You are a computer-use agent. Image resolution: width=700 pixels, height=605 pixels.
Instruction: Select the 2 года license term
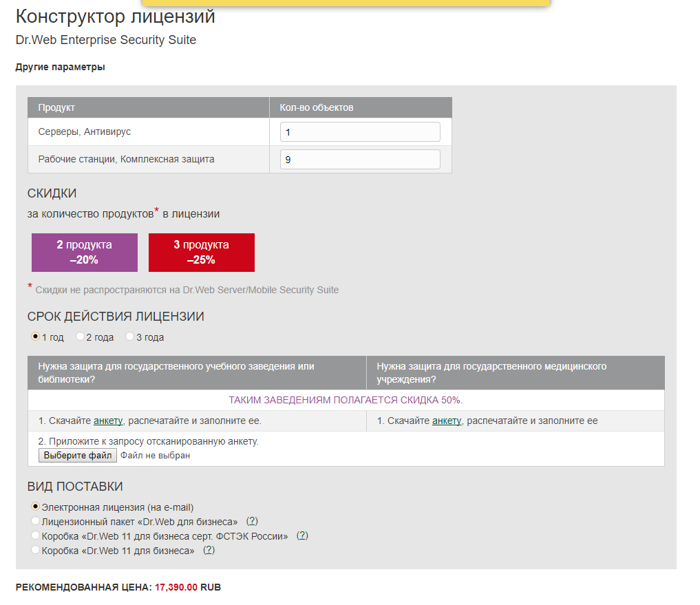(81, 336)
